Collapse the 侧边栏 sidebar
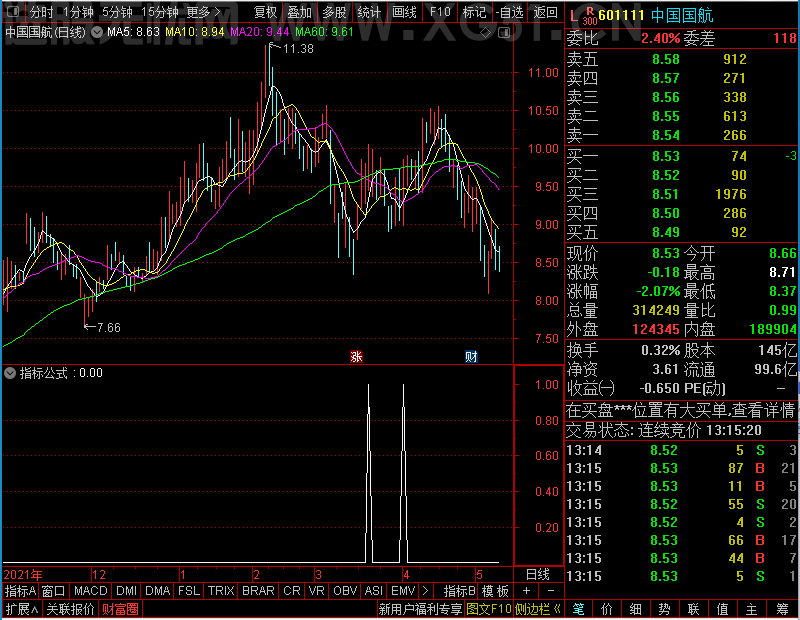The height and width of the screenshot is (620, 800). (538, 609)
